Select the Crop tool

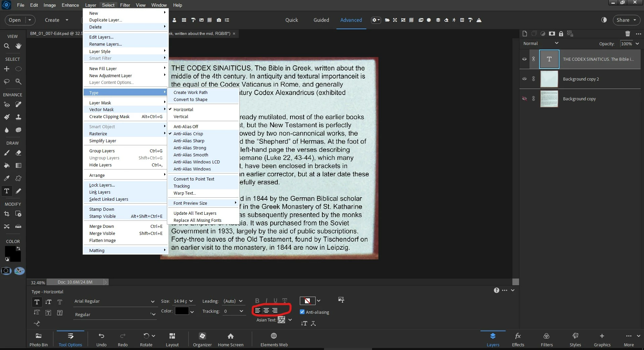7,214
